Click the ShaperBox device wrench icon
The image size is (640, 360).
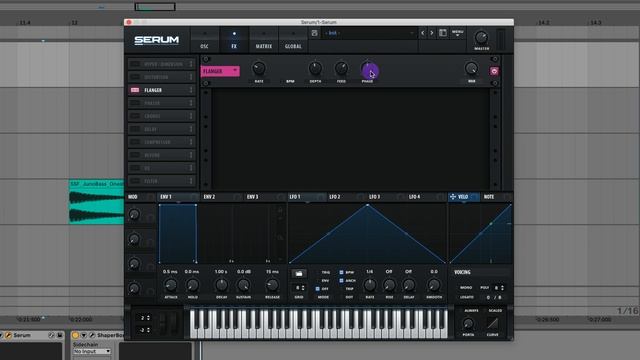92,336
